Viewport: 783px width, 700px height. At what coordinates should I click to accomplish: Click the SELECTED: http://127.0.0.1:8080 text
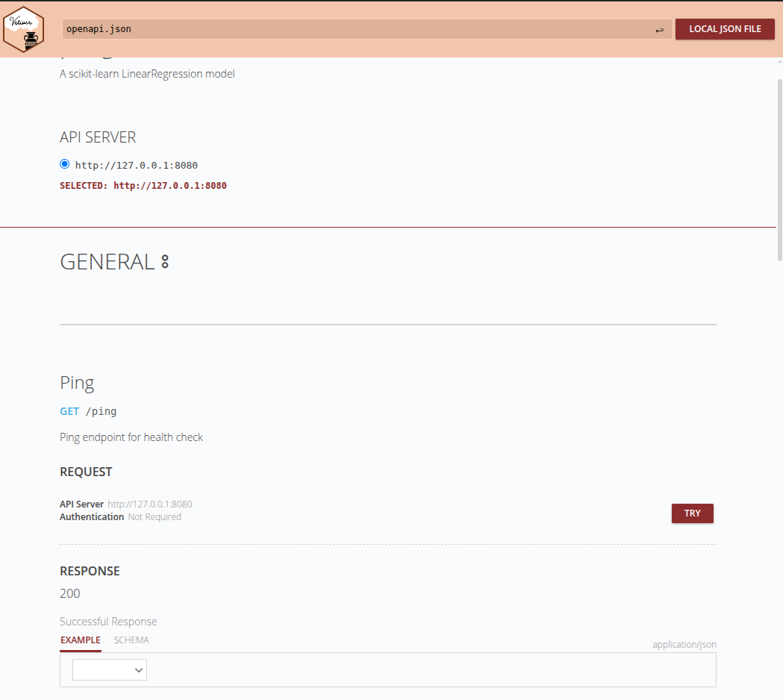tap(143, 186)
